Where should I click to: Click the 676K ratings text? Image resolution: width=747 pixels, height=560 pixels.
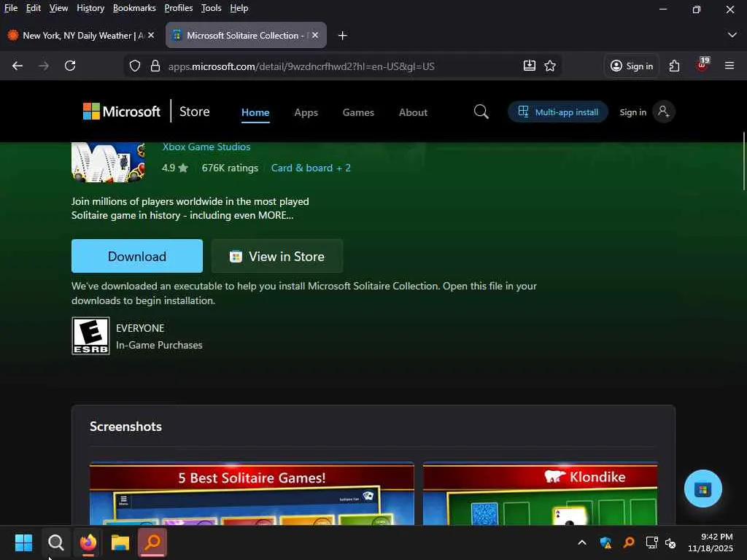[x=230, y=168]
